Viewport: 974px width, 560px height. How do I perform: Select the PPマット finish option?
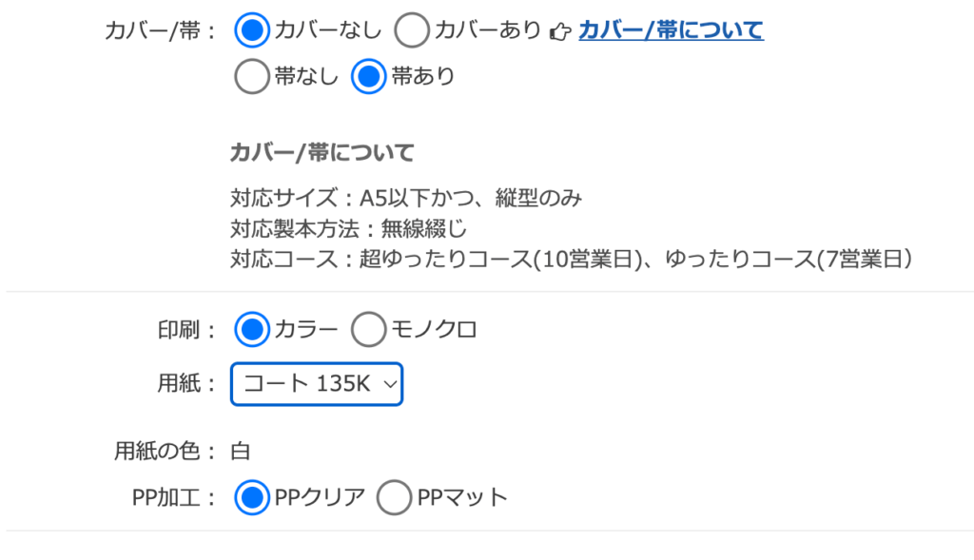395,496
